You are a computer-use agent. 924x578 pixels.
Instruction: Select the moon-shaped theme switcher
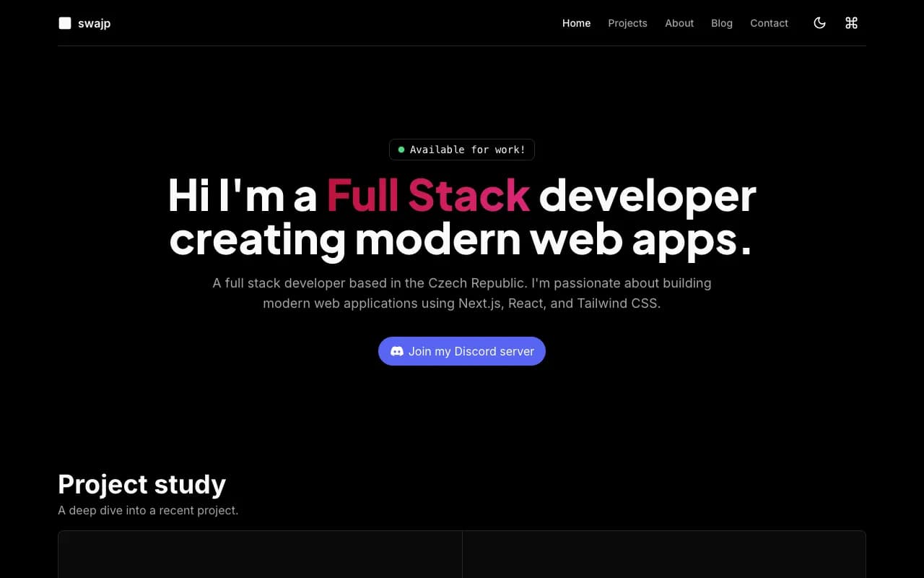(819, 22)
